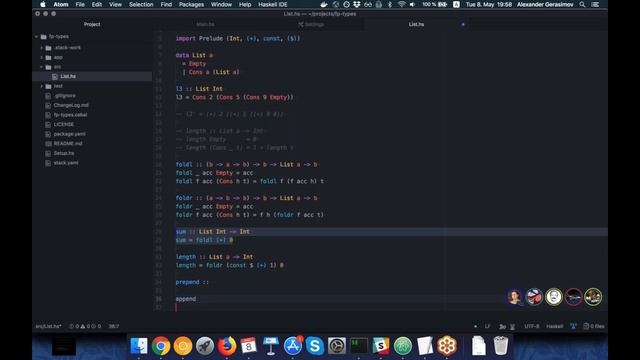Expand the app folder

[42, 58]
